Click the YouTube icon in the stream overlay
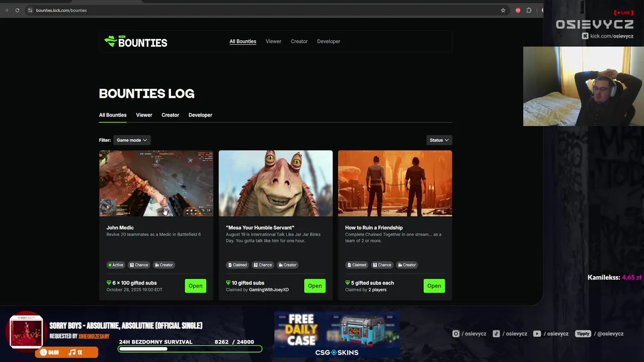 (x=537, y=333)
